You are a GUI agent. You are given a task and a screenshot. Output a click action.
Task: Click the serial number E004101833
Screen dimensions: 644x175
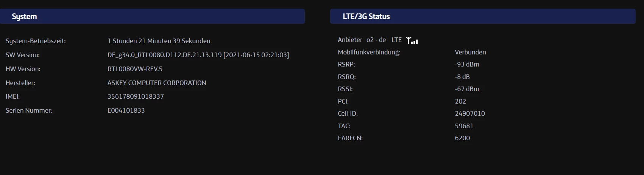[x=126, y=110]
